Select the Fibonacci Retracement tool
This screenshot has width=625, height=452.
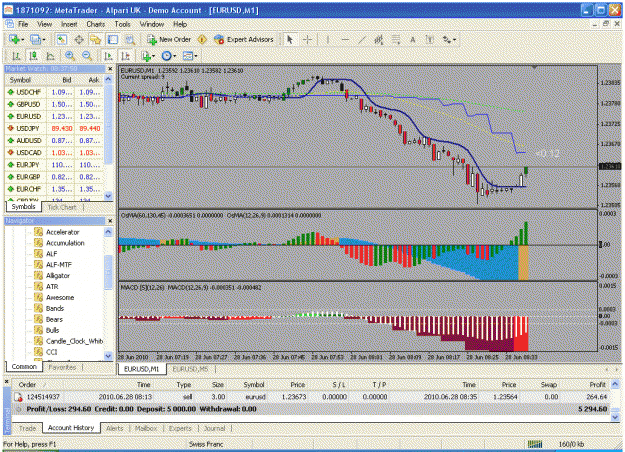pos(396,39)
